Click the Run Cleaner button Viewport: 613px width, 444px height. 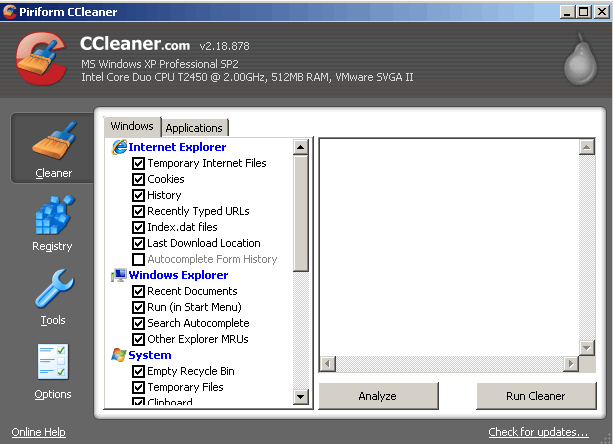(x=536, y=396)
